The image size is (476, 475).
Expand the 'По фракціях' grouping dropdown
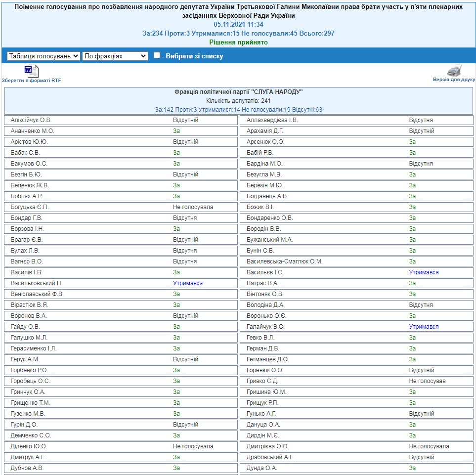(x=115, y=56)
